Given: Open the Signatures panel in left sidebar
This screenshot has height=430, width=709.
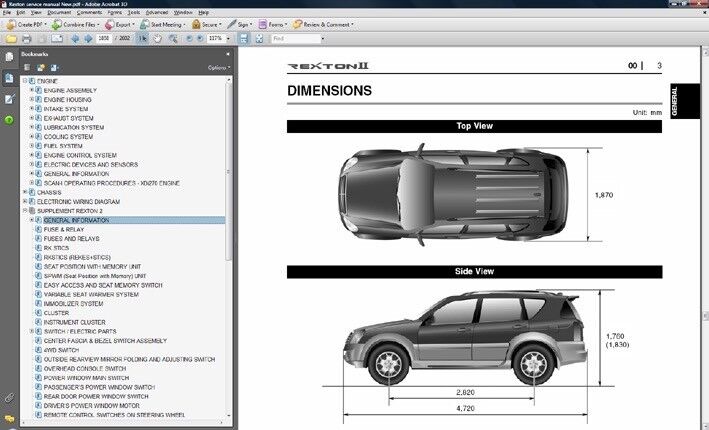Looking at the screenshot, I should point(8,100).
